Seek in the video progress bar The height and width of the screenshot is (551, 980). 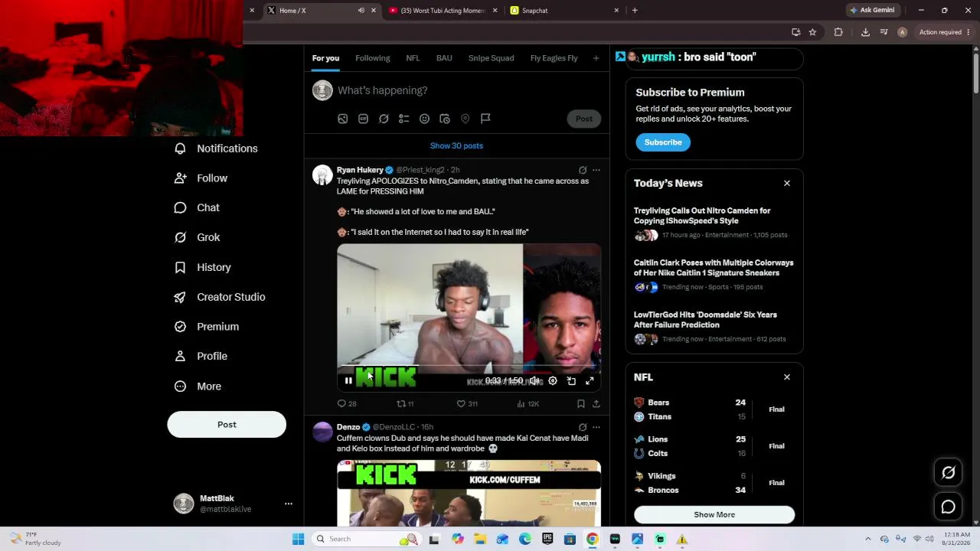[x=469, y=366]
